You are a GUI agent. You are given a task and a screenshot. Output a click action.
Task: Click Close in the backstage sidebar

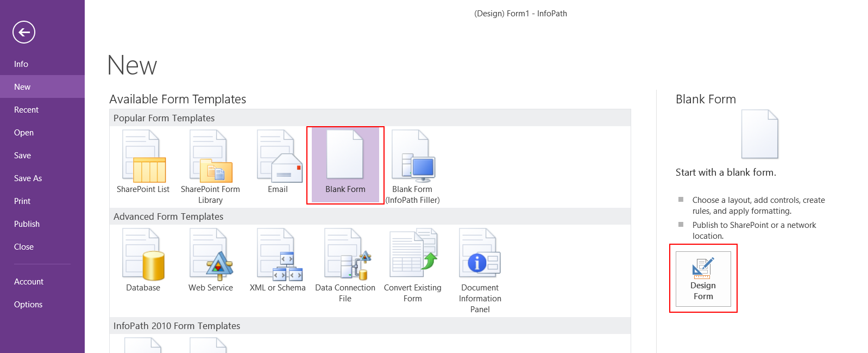coord(42,246)
